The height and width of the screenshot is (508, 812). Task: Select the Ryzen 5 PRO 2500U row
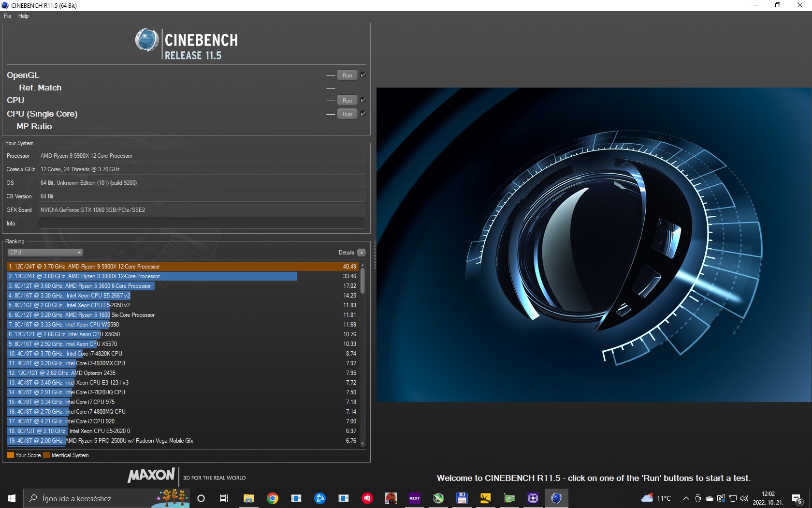pyautogui.click(x=183, y=441)
